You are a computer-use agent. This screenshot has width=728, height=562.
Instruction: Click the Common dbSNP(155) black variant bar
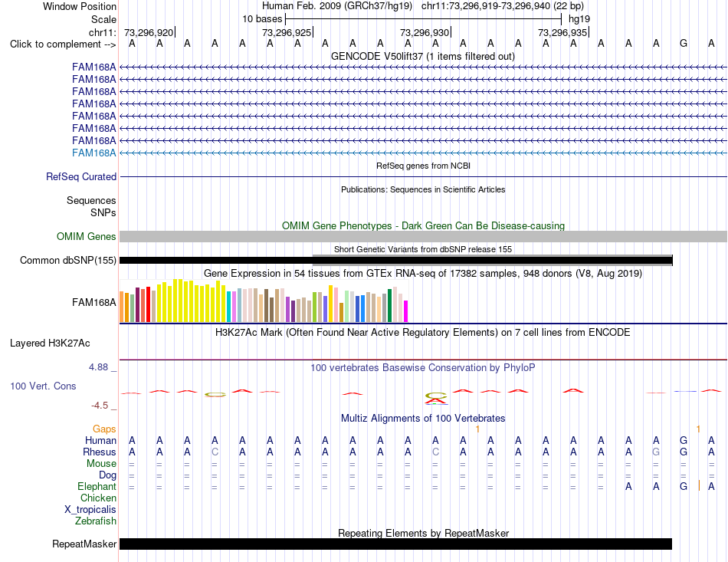(x=395, y=260)
